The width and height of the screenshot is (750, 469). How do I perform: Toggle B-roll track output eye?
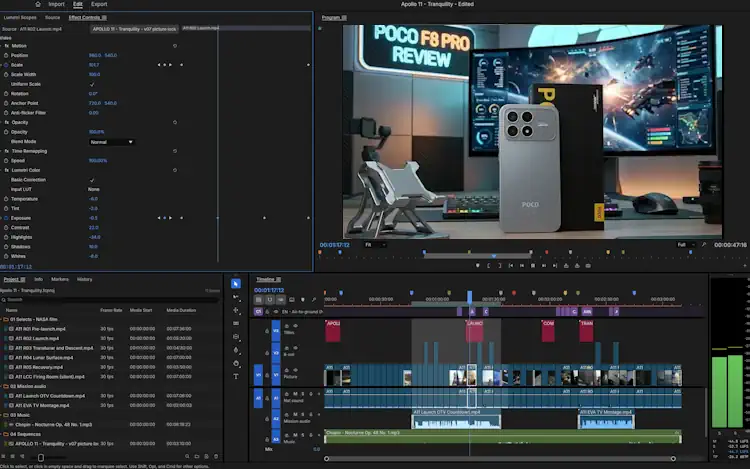[x=295, y=348]
